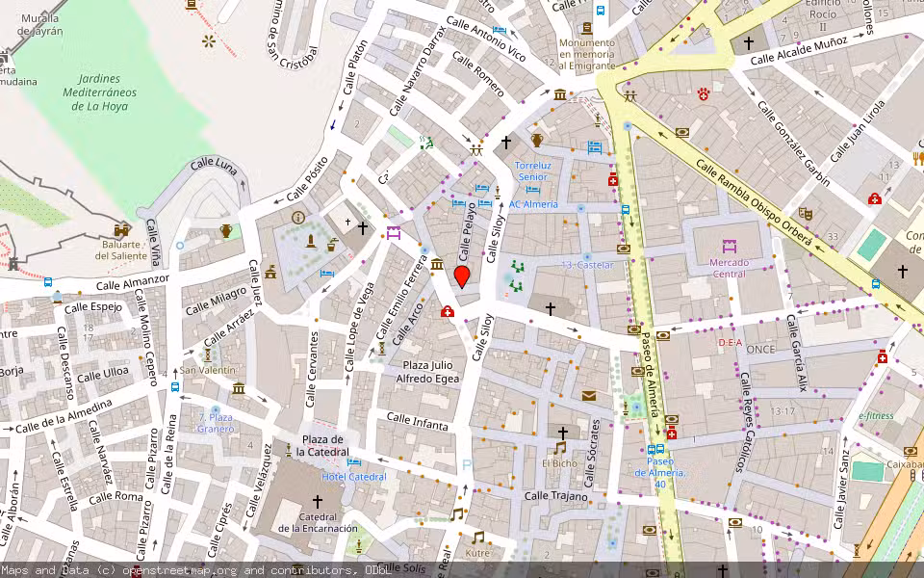Select the 'Plaza de la Catedral' label
This screenshot has height=578, width=924.
[x=322, y=446]
